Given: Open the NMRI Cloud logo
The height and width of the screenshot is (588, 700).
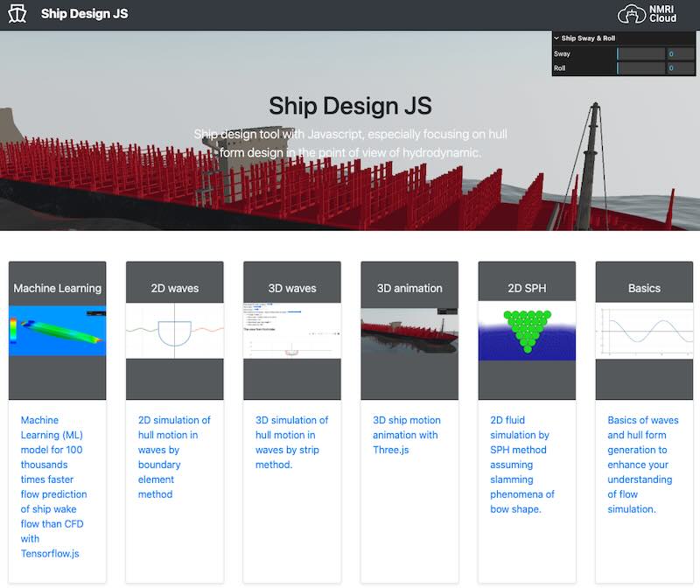Looking at the screenshot, I should click(x=647, y=14).
